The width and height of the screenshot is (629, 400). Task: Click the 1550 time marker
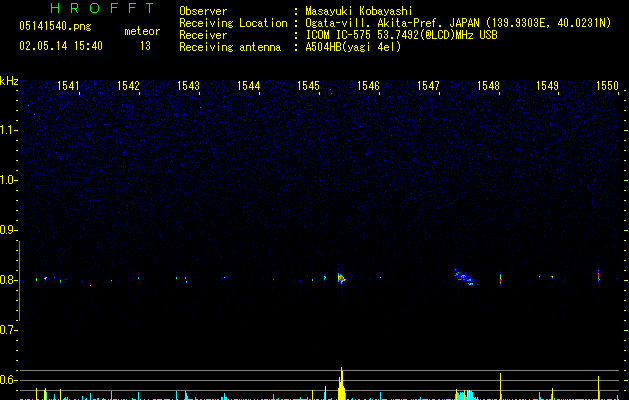click(x=607, y=86)
